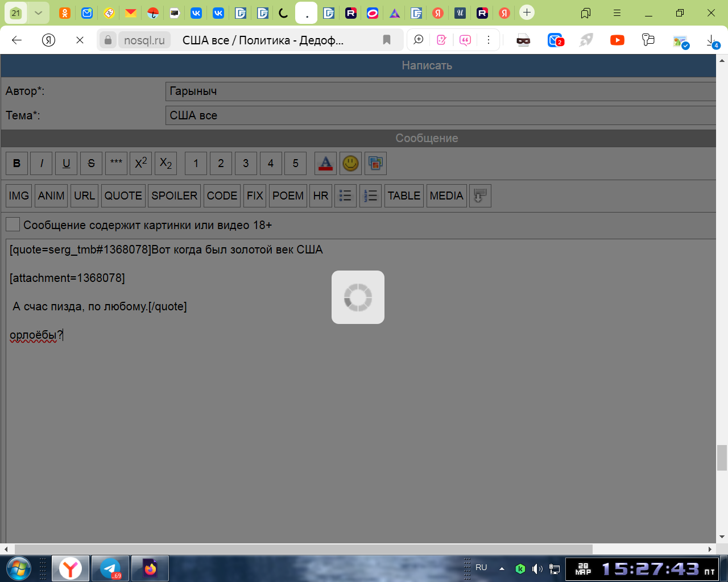Screen dimensions: 728x582
Task: Click the last toolbar icon after MEDIA
Action: (x=480, y=196)
